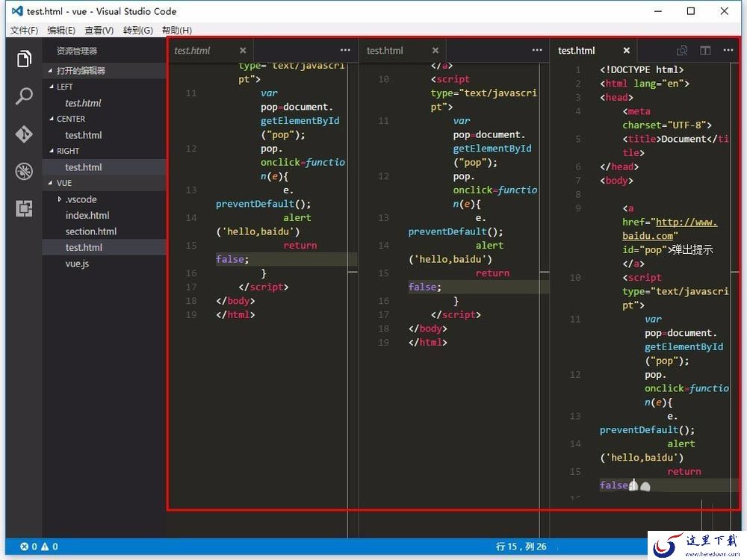Open the Search view icon
The image size is (747, 560).
pos(24,96)
